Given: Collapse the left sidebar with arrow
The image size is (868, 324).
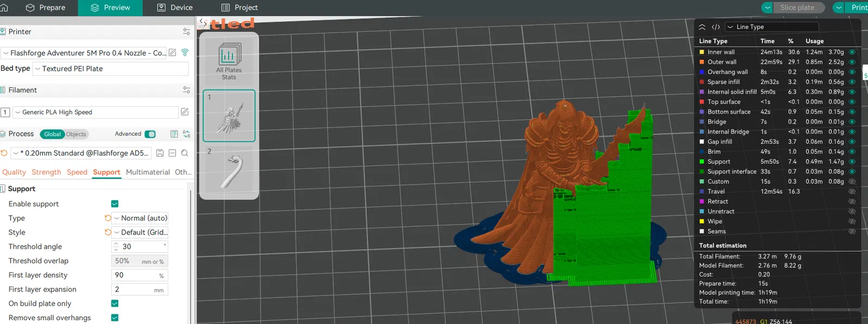Looking at the screenshot, I should tap(202, 22).
